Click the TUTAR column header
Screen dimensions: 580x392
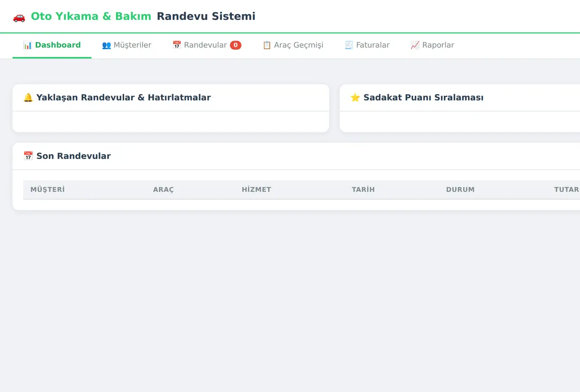[566, 189]
